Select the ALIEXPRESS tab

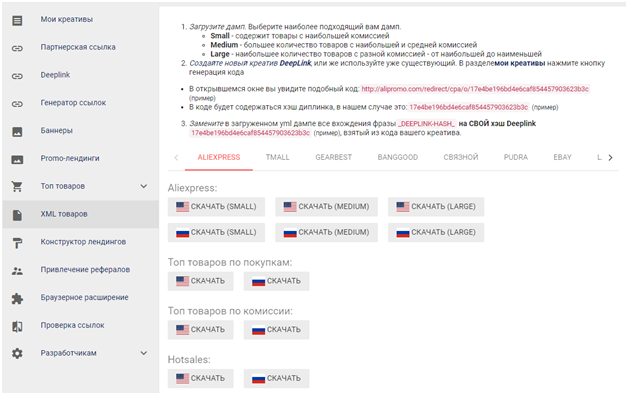(219, 157)
